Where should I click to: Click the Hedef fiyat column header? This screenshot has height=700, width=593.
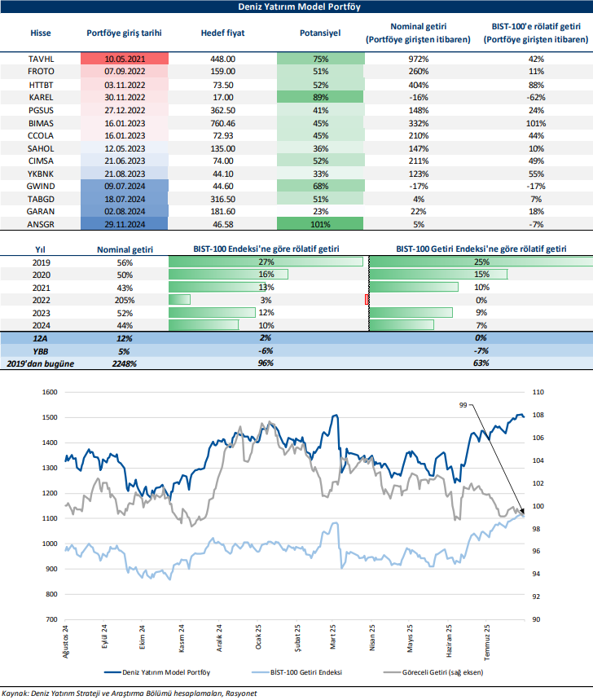222,33
